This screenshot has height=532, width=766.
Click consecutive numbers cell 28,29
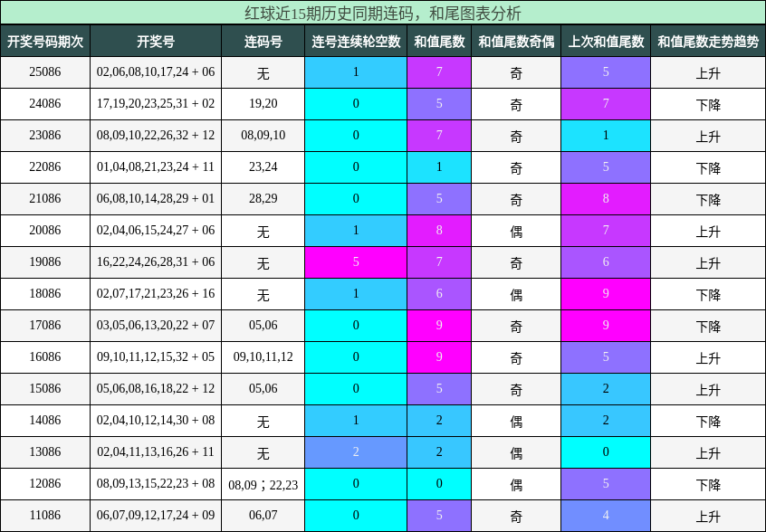pos(263,199)
